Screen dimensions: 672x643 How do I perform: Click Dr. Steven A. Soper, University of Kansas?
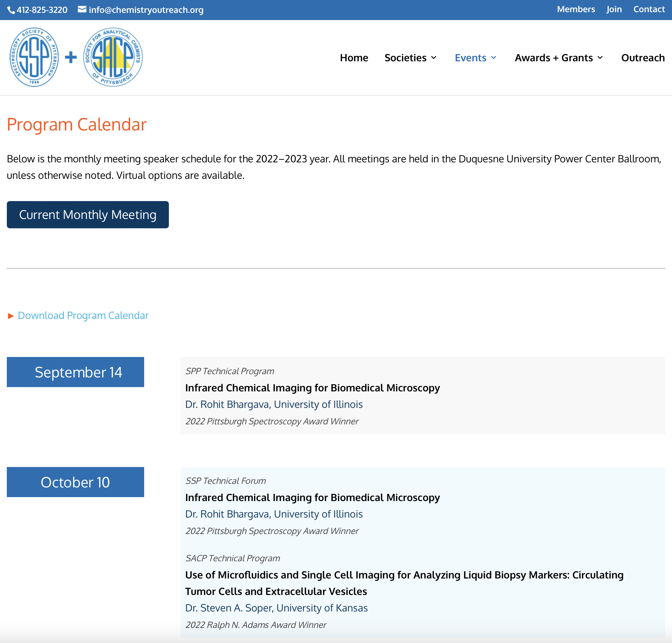(276, 608)
